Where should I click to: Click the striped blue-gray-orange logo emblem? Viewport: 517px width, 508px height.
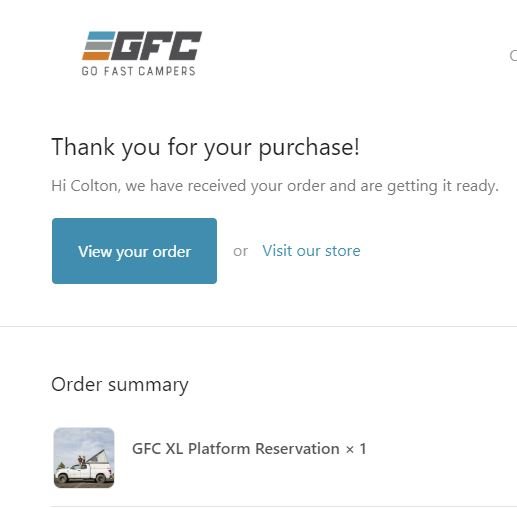point(99,46)
